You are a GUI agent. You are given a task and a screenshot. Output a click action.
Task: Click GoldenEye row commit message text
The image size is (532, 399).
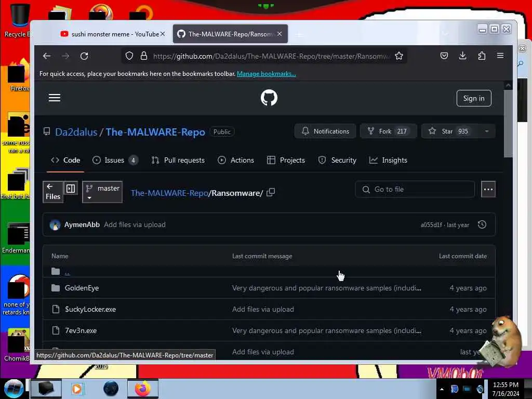click(326, 288)
